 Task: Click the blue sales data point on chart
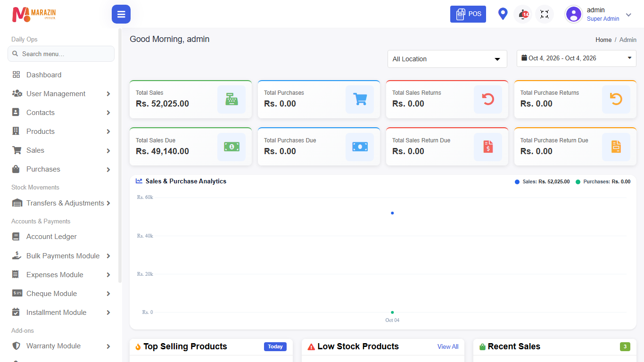392,213
